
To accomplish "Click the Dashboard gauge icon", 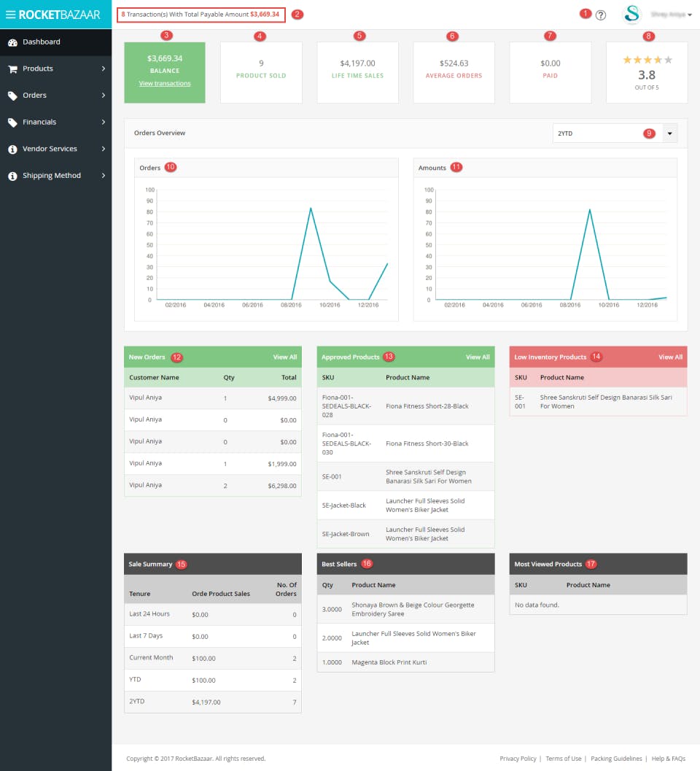I will tap(13, 42).
